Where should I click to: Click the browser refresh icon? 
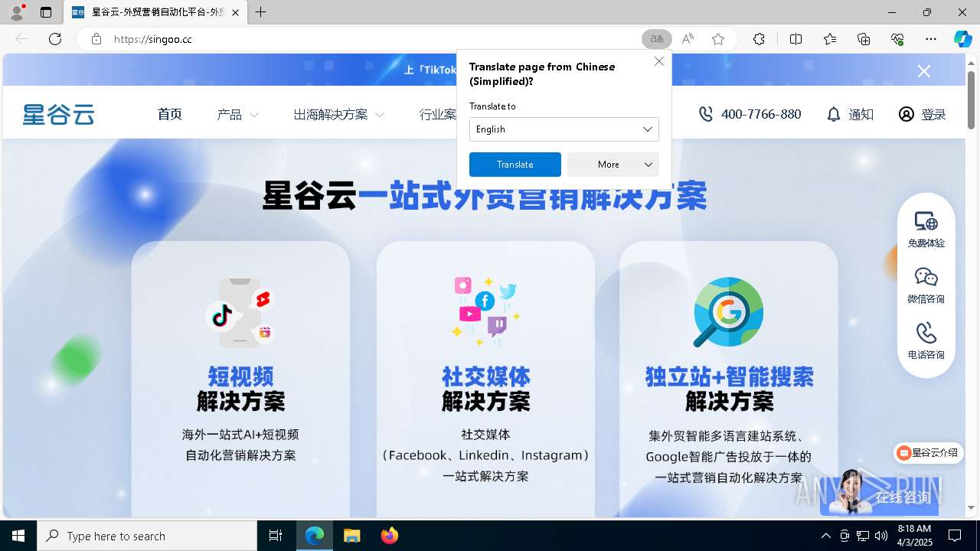[55, 39]
